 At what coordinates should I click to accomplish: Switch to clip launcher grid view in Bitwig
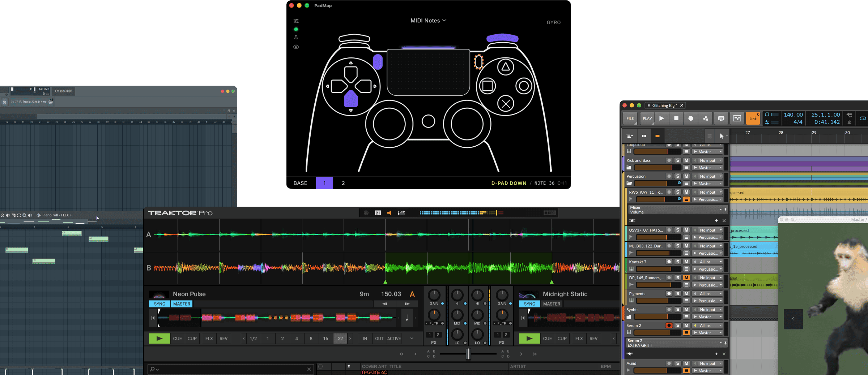(644, 136)
